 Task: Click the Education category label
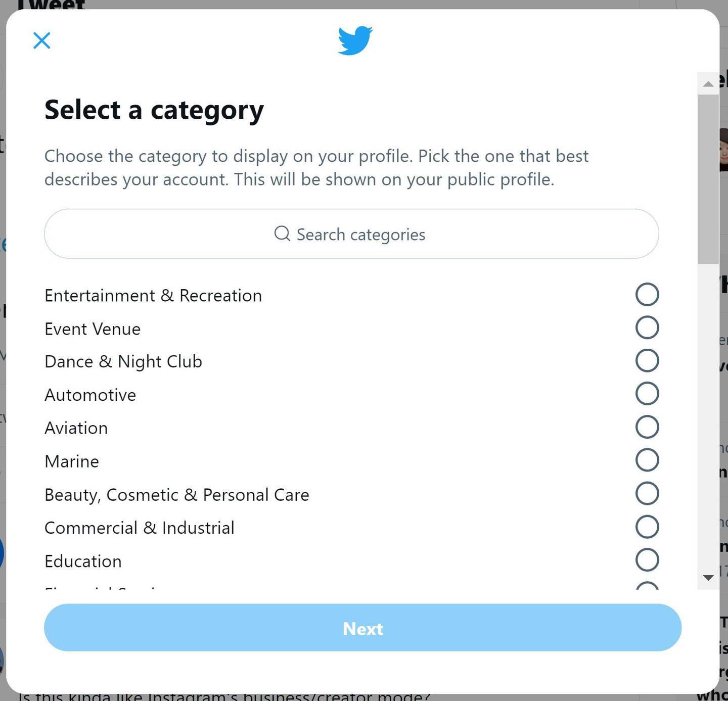(83, 562)
